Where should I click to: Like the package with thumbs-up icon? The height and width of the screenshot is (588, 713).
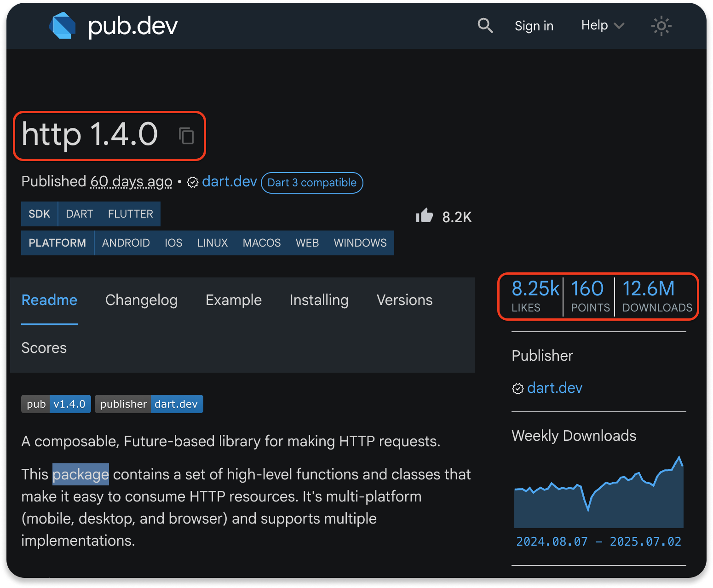click(x=425, y=216)
